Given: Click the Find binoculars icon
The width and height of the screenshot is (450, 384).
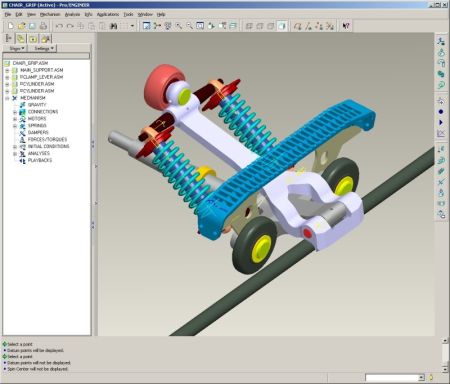Looking at the screenshot, I should pos(114,26).
